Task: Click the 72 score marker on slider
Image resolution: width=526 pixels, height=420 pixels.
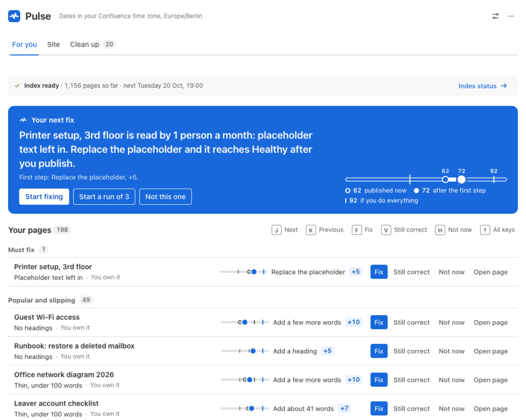Action: (x=461, y=179)
